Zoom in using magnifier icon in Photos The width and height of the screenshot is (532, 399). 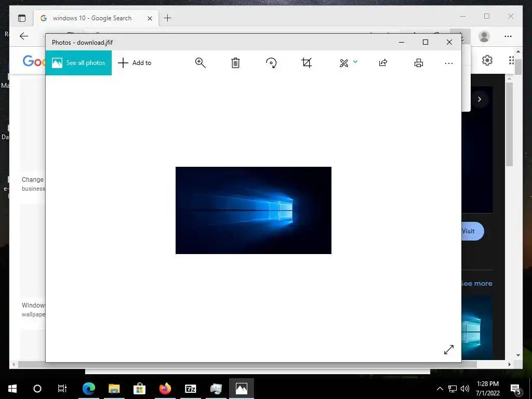[200, 63]
